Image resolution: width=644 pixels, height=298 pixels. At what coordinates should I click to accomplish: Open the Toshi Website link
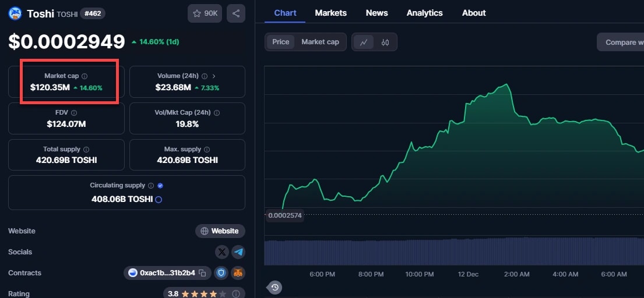click(220, 231)
